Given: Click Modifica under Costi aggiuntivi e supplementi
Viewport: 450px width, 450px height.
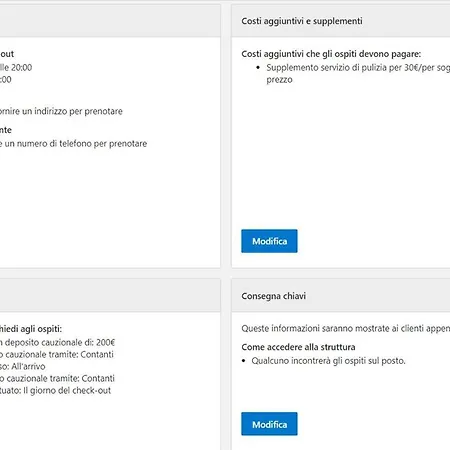Looking at the screenshot, I should [269, 241].
